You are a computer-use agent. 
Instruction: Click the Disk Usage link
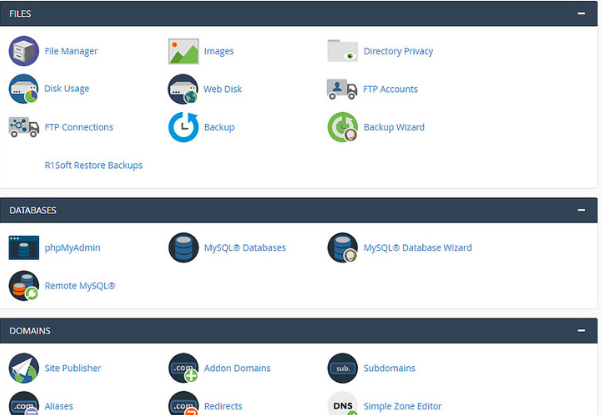[x=67, y=89]
